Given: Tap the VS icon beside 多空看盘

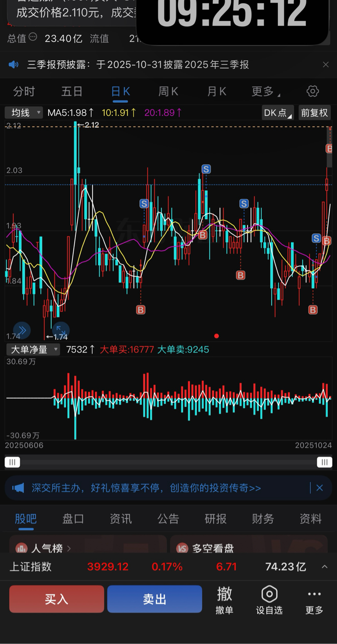Looking at the screenshot, I should coord(182,548).
